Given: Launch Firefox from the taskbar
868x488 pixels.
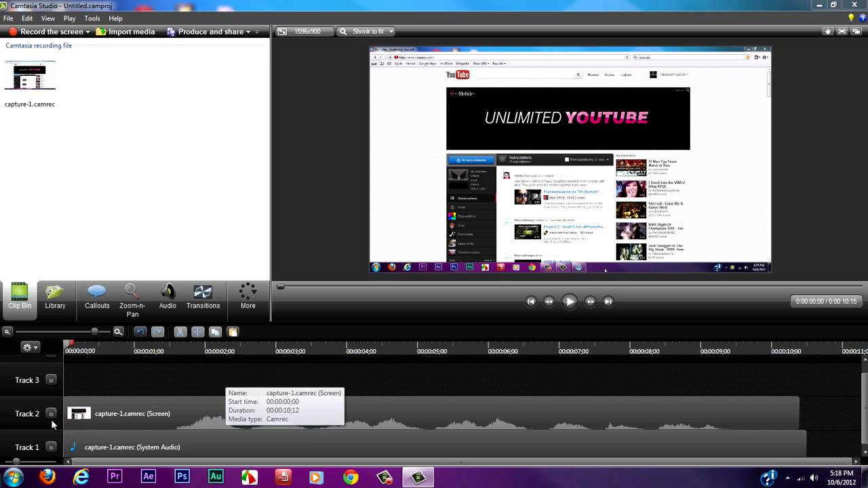Looking at the screenshot, I should tap(47, 476).
